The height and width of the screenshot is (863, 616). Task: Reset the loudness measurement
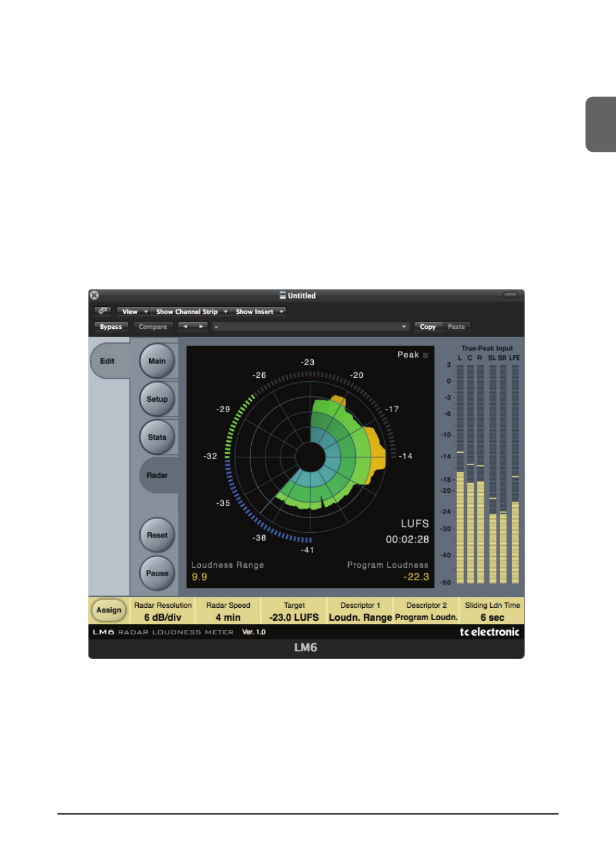tap(157, 535)
